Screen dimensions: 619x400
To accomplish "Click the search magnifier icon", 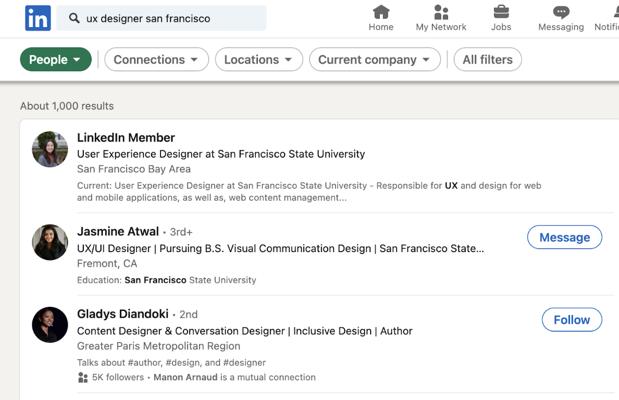I will (74, 18).
